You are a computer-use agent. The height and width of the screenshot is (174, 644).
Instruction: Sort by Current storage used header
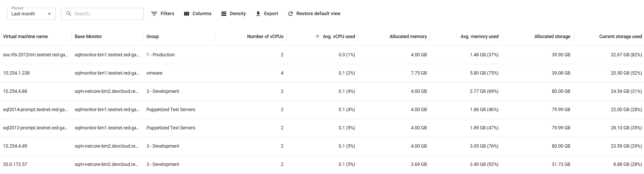pos(620,37)
